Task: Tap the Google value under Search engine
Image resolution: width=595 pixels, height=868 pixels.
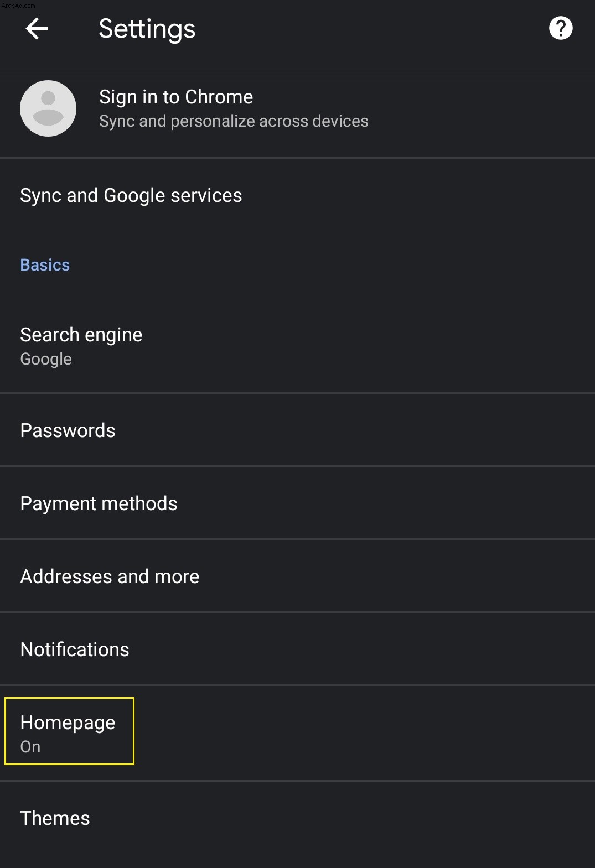Action: (46, 359)
